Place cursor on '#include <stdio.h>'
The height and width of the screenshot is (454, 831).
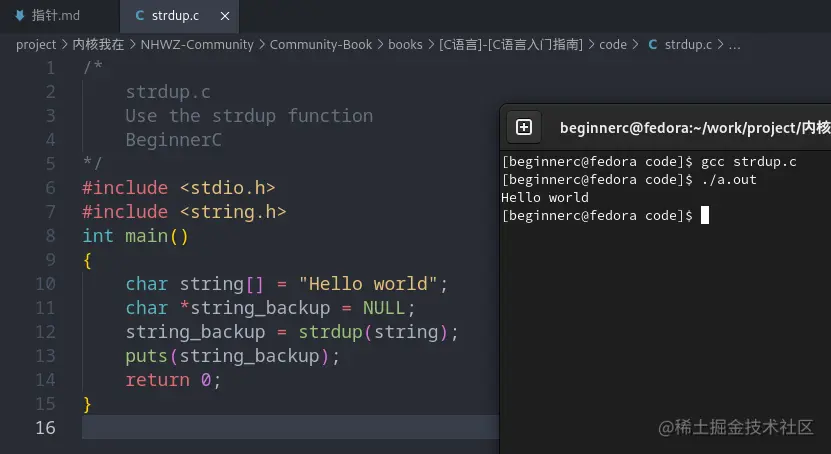click(179, 188)
